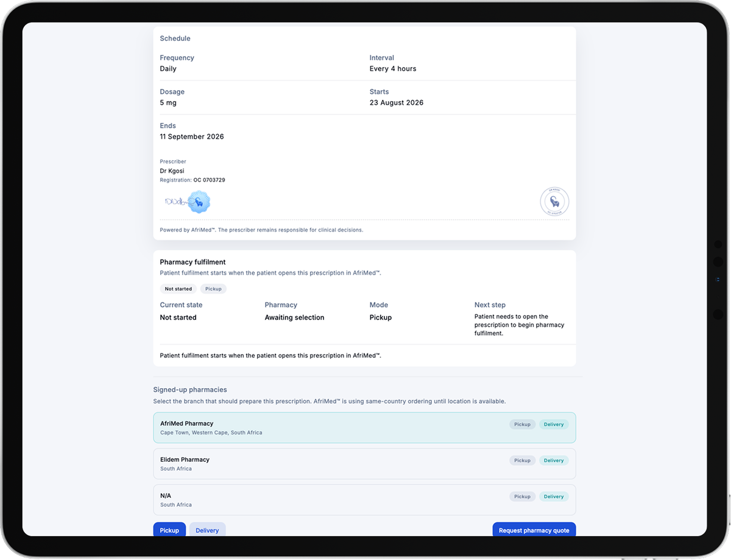Viewport: 731px width, 560px height.
Task: Click the 'Signed-up pharmacies' heading
Action: tap(190, 389)
